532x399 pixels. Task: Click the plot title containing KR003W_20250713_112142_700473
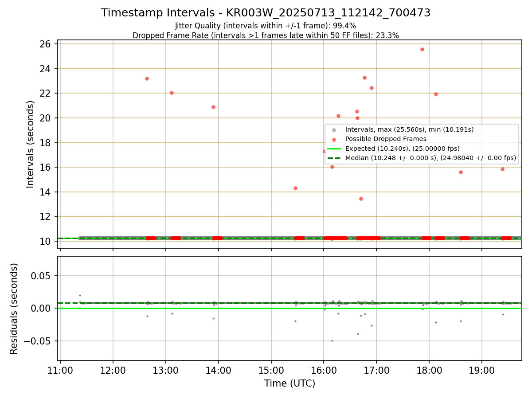266,13
